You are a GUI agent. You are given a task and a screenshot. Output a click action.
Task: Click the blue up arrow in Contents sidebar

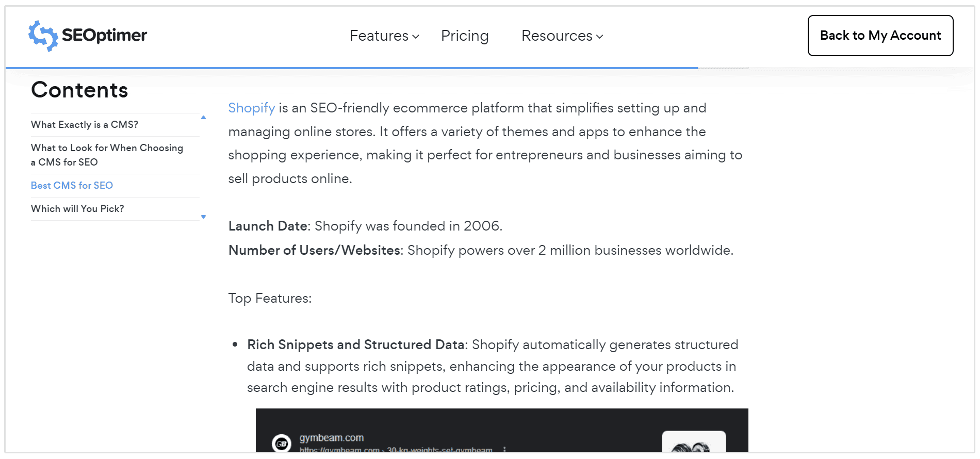coord(203,117)
